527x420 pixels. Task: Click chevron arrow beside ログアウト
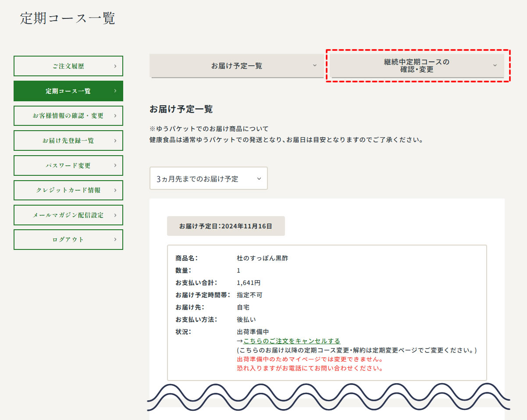click(x=115, y=239)
